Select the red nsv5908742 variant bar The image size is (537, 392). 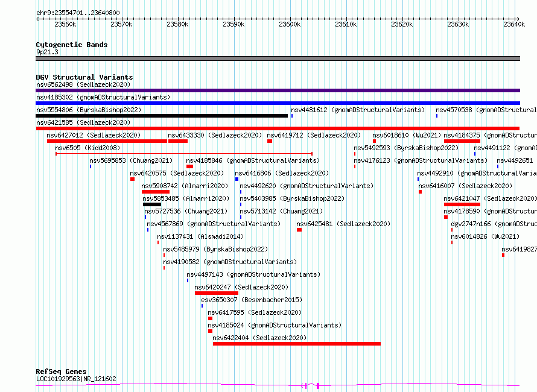[x=156, y=192]
